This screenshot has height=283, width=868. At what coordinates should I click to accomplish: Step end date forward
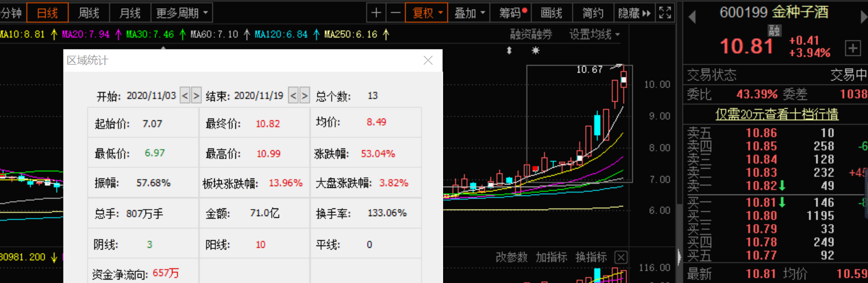pyautogui.click(x=305, y=95)
